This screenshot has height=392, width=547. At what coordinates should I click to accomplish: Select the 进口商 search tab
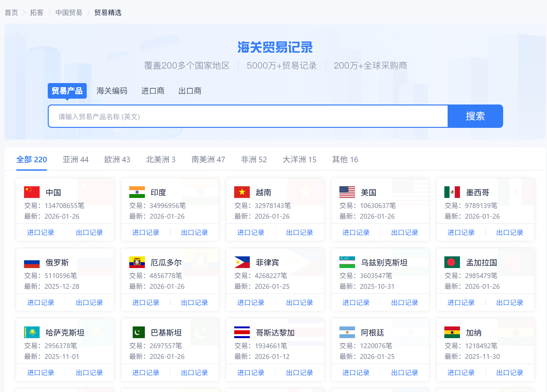(153, 91)
